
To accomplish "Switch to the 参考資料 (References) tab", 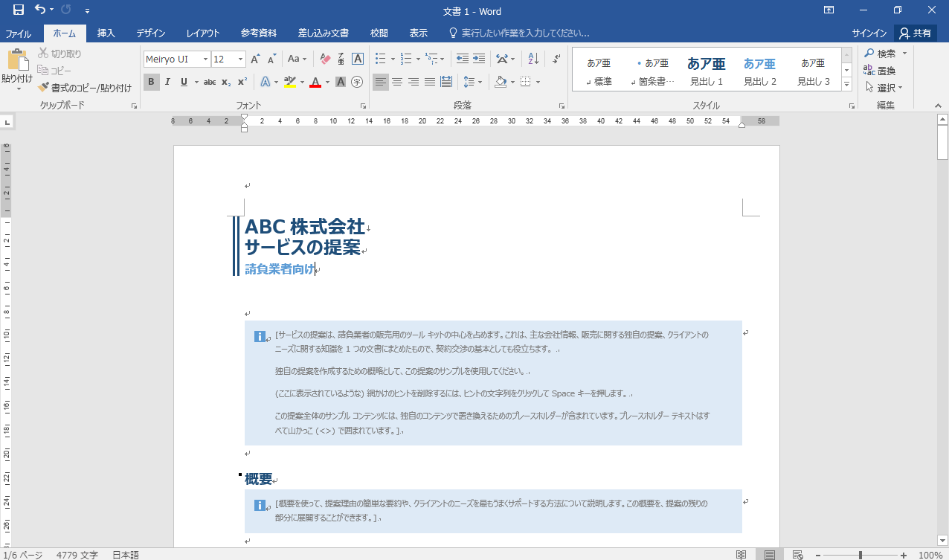I will coord(259,33).
